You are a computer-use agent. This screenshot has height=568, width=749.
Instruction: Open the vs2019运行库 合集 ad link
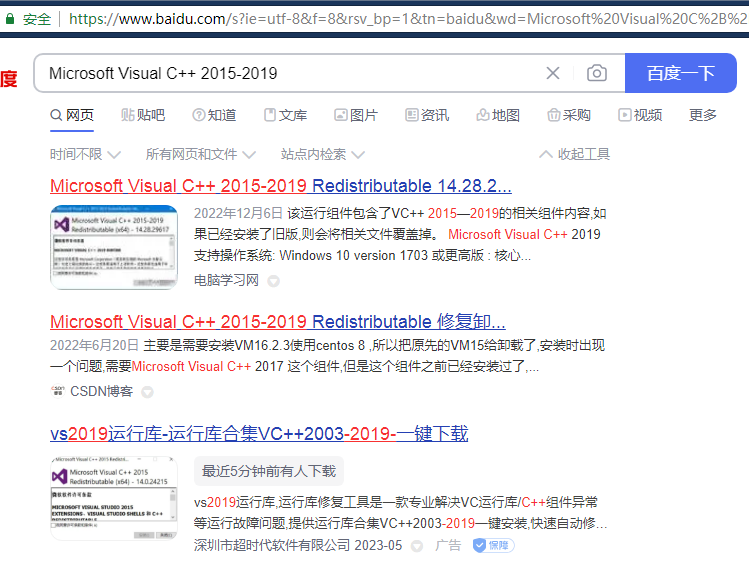[x=259, y=434]
